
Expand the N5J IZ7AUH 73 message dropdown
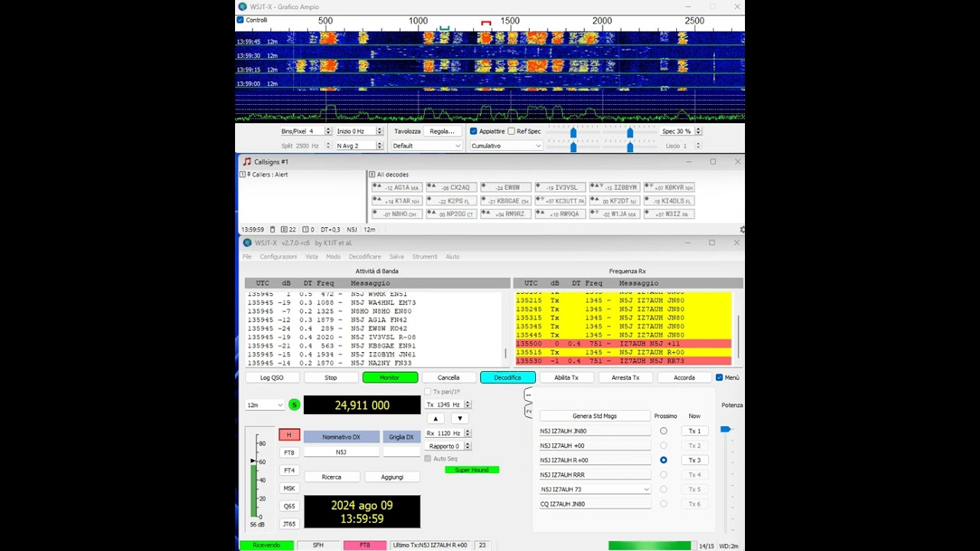[647, 489]
